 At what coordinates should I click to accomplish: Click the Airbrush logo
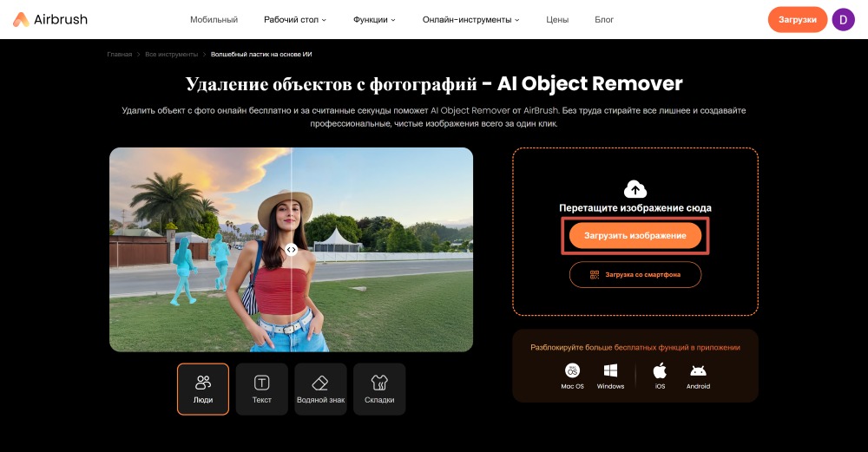pos(49,19)
